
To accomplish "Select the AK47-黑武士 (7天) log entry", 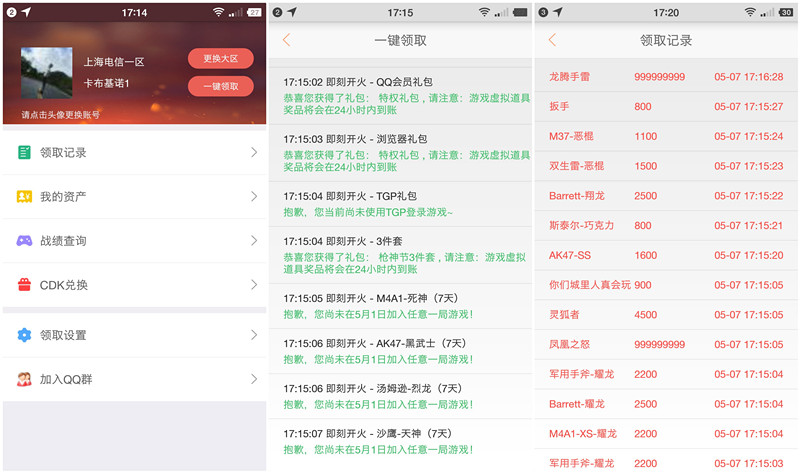I will pyautogui.click(x=401, y=351).
